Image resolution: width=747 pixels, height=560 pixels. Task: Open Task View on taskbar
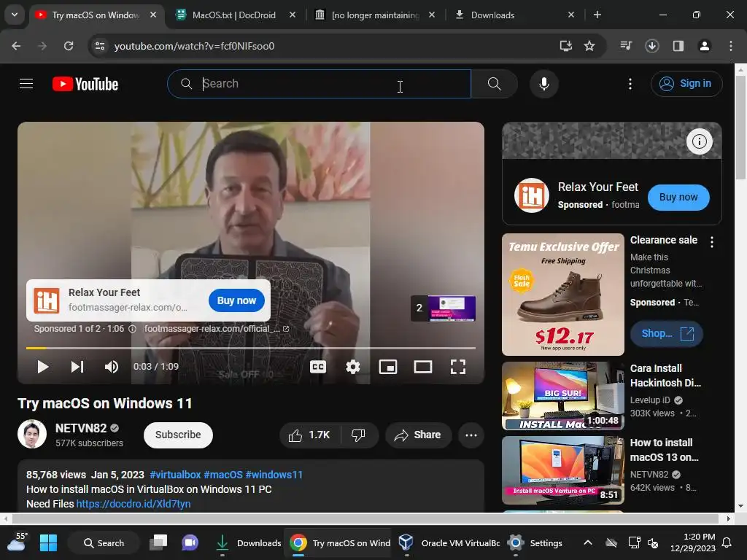[158, 542]
